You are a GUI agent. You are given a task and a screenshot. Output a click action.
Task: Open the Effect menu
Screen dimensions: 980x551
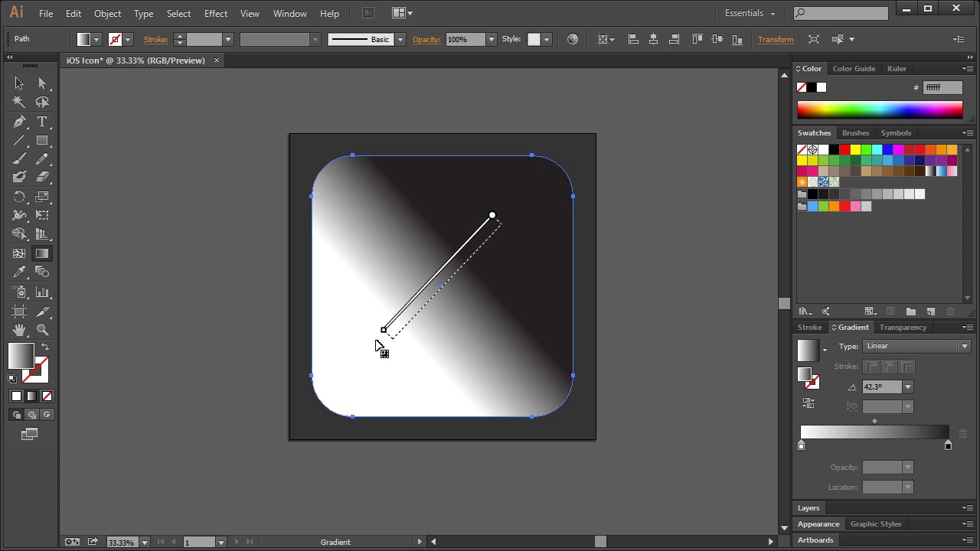(215, 13)
